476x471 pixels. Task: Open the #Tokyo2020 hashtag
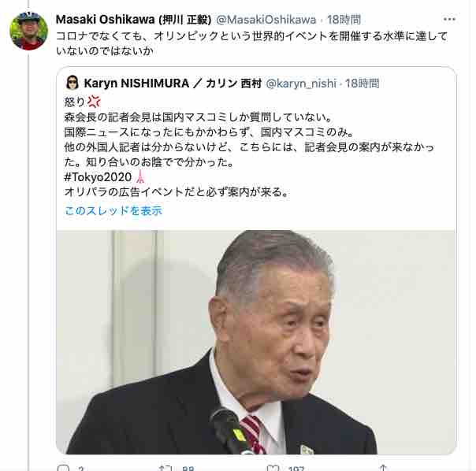coord(98,177)
